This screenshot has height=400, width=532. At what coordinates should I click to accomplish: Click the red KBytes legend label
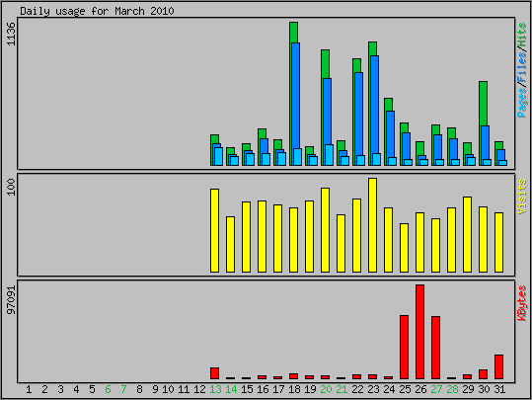tap(522, 303)
